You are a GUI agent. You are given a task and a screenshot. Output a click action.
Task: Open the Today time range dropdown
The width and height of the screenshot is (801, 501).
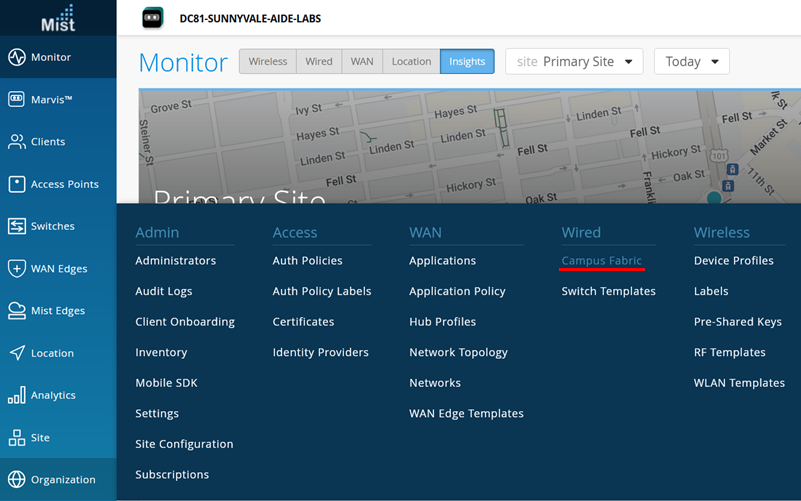[x=691, y=62]
